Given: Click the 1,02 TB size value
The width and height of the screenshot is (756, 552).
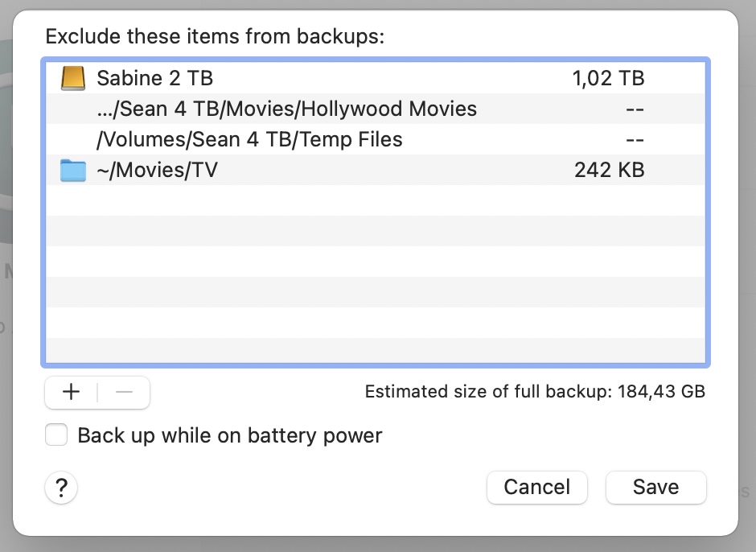Looking at the screenshot, I should [x=609, y=78].
